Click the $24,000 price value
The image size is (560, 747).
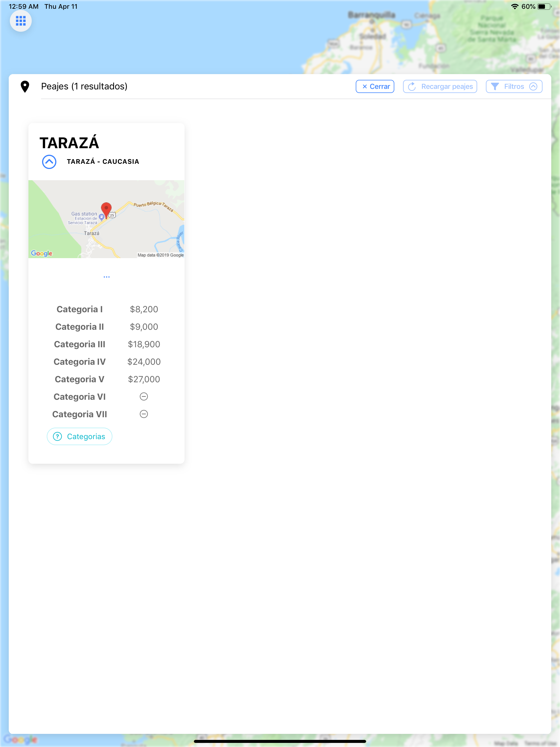click(144, 362)
